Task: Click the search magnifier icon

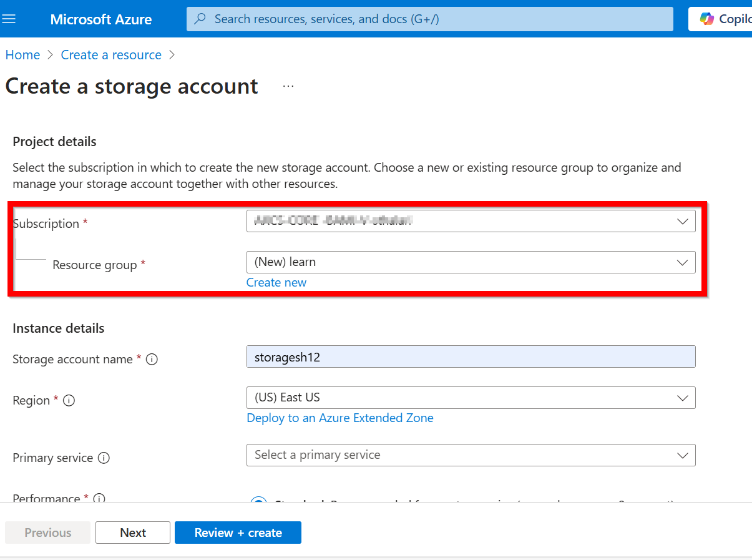Action: coord(199,19)
